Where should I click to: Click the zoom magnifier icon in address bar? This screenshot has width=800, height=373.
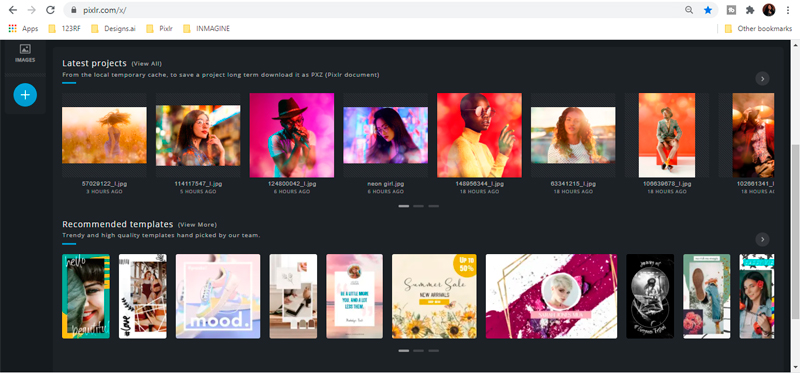click(x=689, y=10)
